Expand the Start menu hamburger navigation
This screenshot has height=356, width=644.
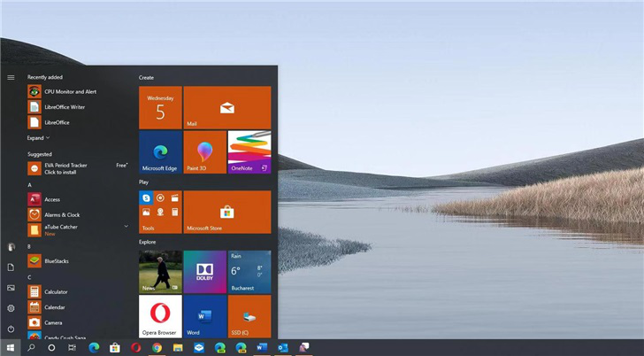pos(11,77)
